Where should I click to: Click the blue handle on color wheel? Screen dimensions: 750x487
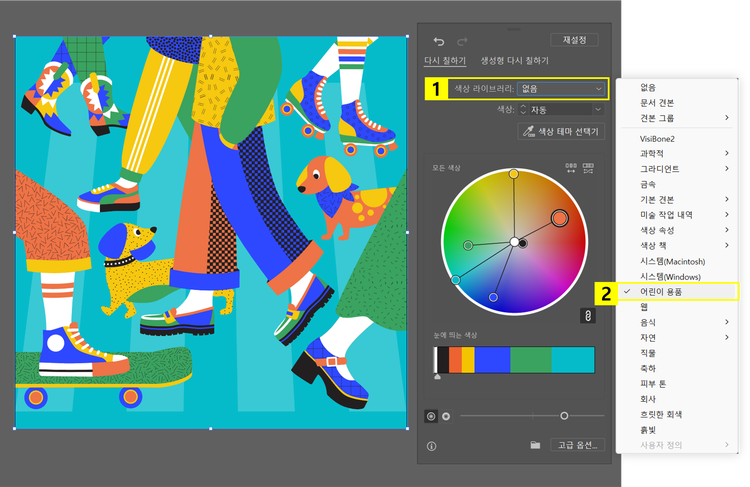pos(493,298)
